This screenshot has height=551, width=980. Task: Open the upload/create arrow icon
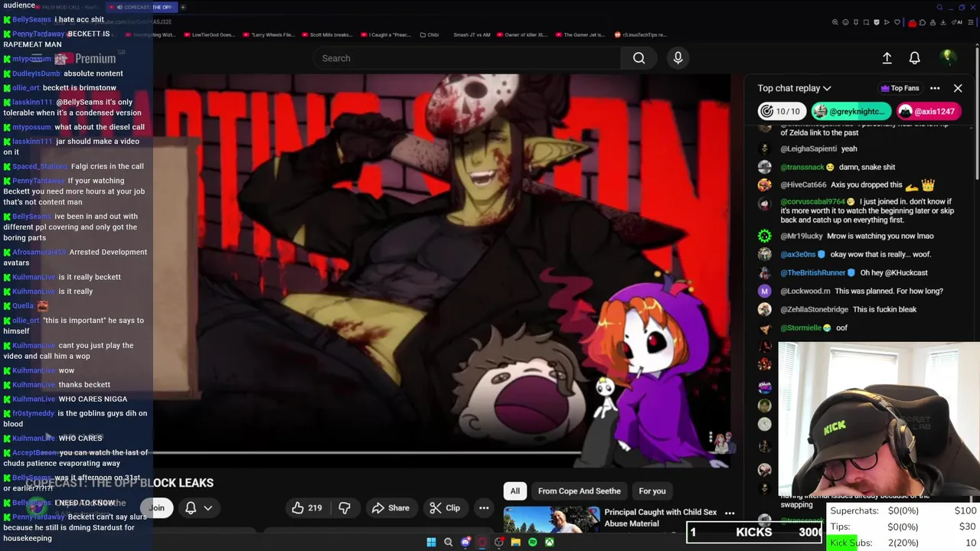click(x=887, y=58)
